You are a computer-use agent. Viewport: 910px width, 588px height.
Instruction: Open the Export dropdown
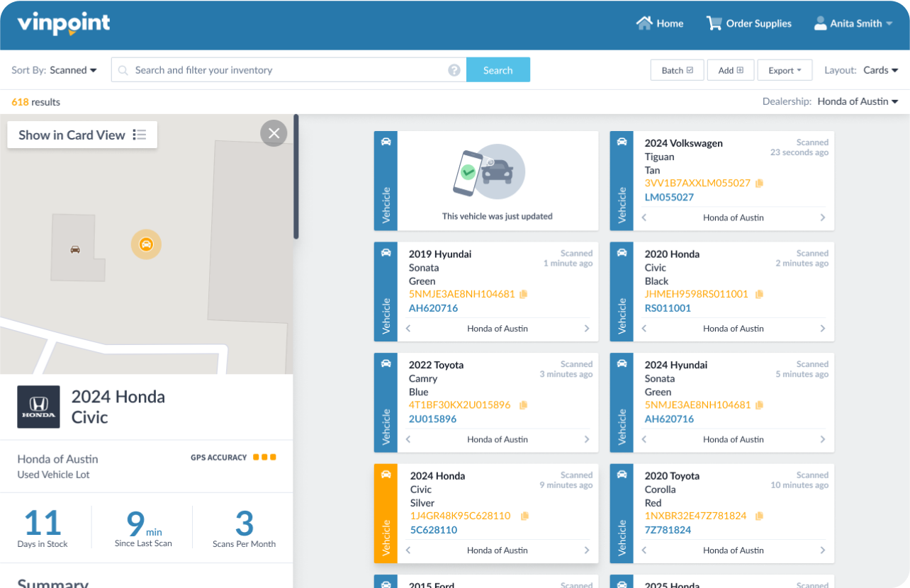[785, 69]
